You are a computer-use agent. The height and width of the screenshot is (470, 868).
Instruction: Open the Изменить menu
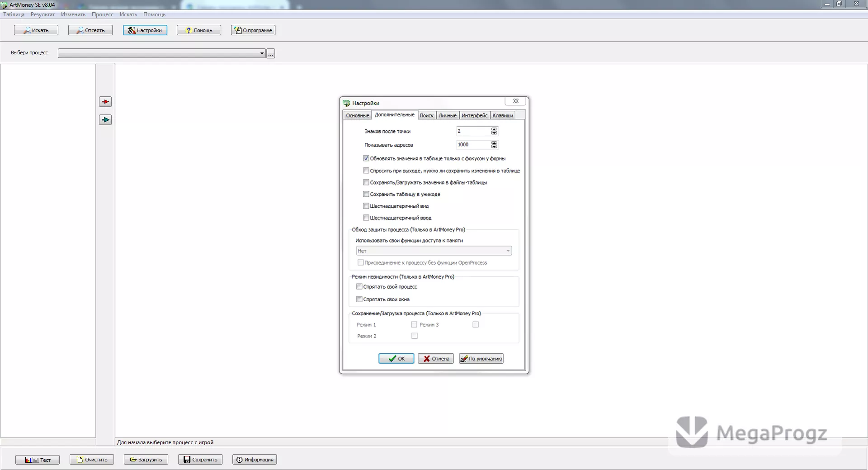point(73,14)
